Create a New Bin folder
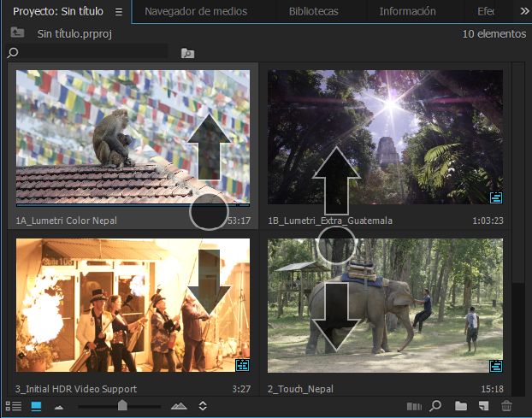The width and height of the screenshot is (532, 418). pos(461,406)
